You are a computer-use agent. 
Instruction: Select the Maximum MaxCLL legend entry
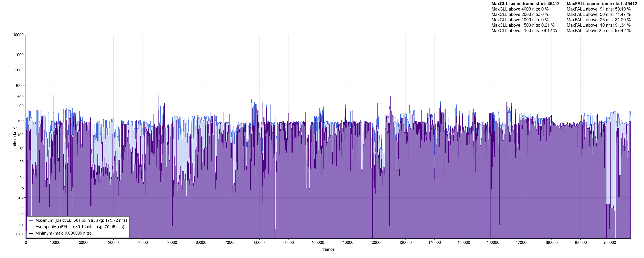coord(81,220)
